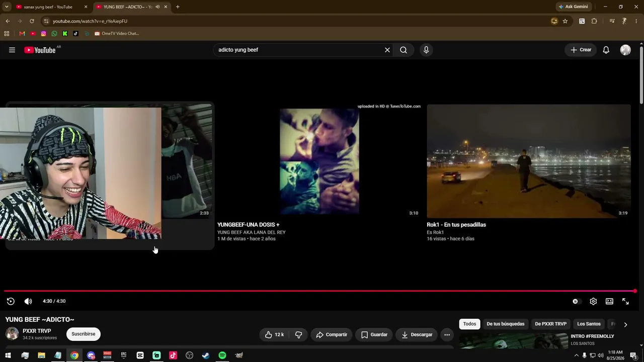644x362 pixels.
Task: Open the Chrome three-dot menu
Action: pyautogui.click(x=636, y=21)
